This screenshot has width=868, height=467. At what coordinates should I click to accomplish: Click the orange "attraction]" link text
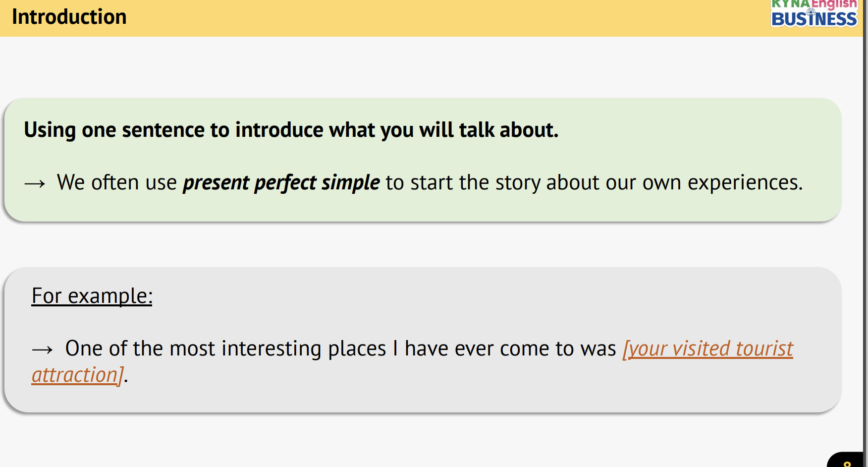tap(77, 375)
